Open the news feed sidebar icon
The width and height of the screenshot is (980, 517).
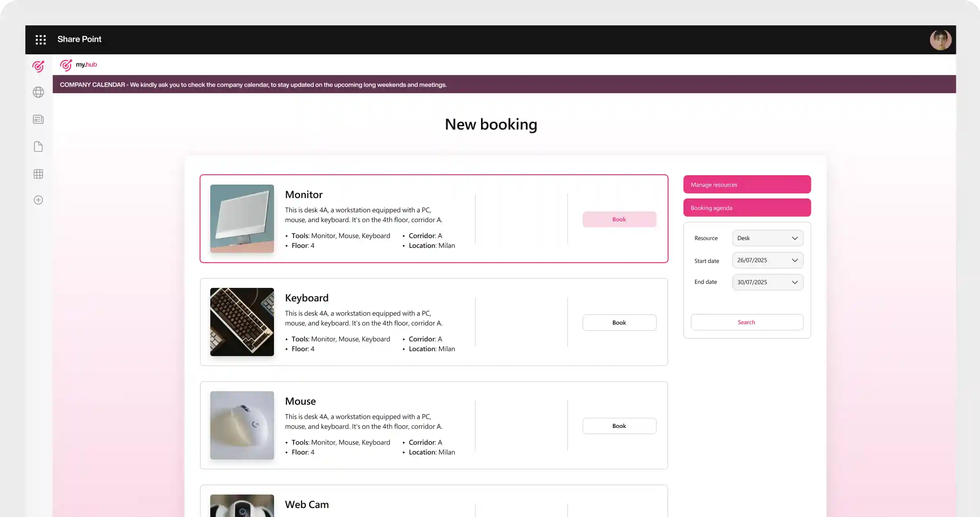point(38,119)
